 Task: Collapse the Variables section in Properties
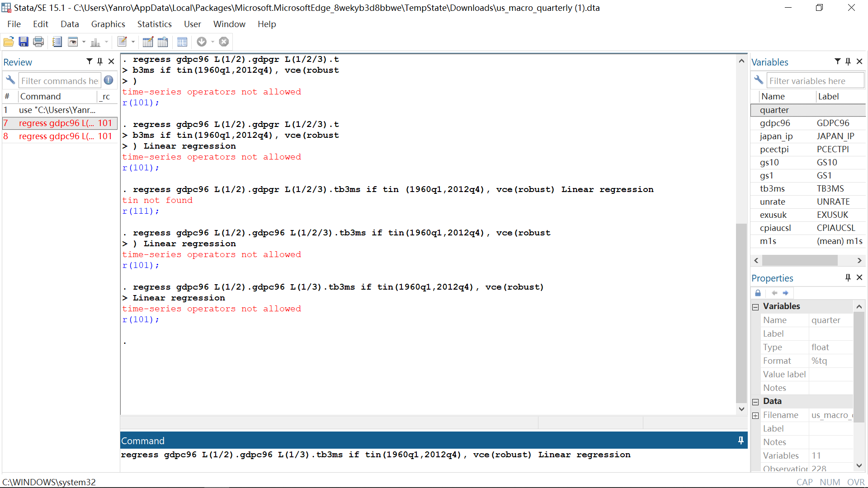click(755, 307)
